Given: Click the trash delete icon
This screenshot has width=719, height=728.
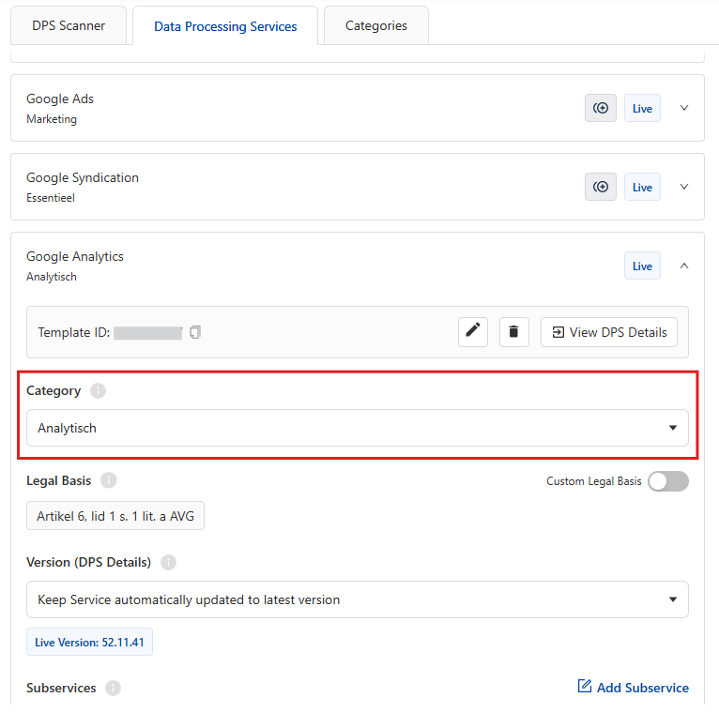Looking at the screenshot, I should click(514, 331).
